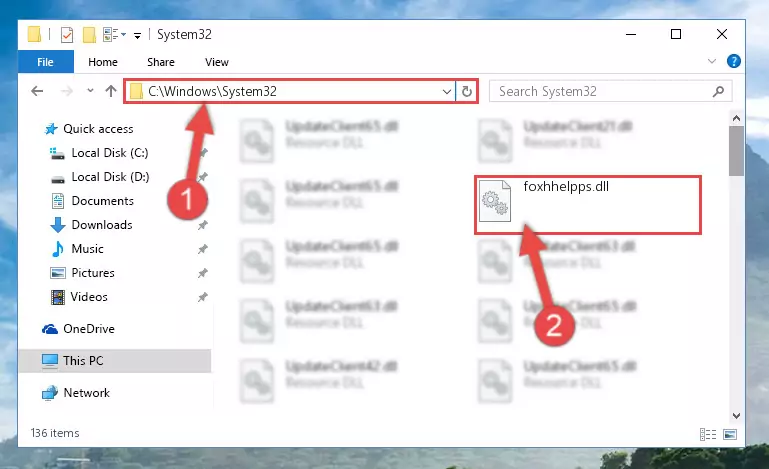Viewport: 769px width, 469px height.
Task: Open the File menu
Action: tap(46, 62)
